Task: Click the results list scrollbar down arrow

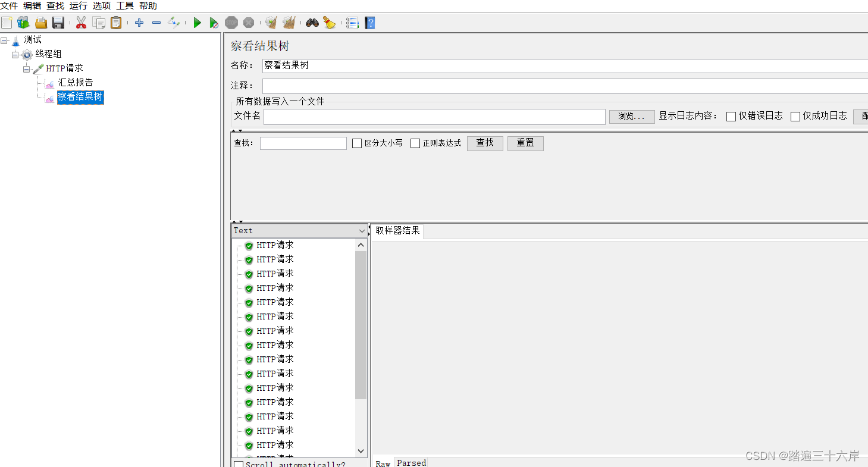Action: (x=361, y=451)
